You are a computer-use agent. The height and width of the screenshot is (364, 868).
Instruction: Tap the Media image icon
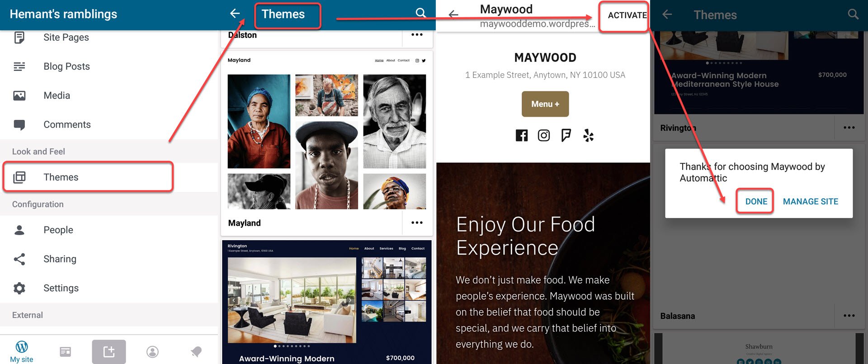tap(19, 95)
